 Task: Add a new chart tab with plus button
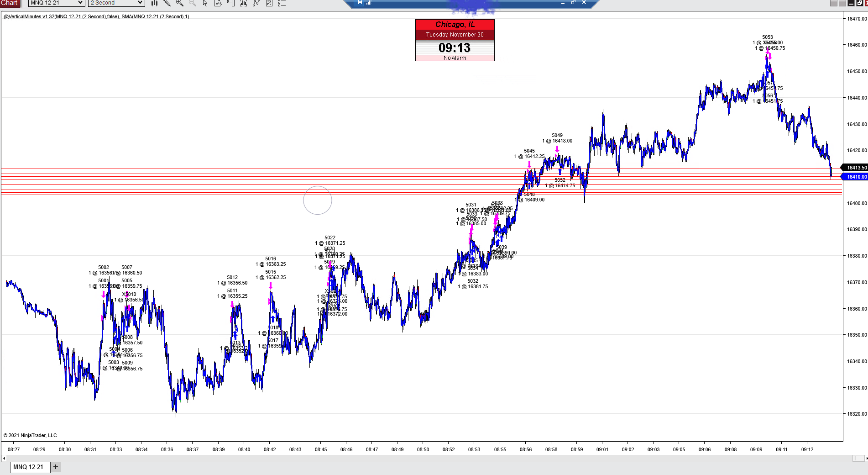[56, 467]
